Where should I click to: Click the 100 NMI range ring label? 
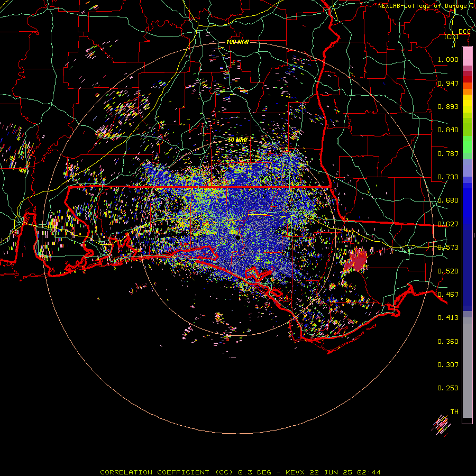point(237,42)
